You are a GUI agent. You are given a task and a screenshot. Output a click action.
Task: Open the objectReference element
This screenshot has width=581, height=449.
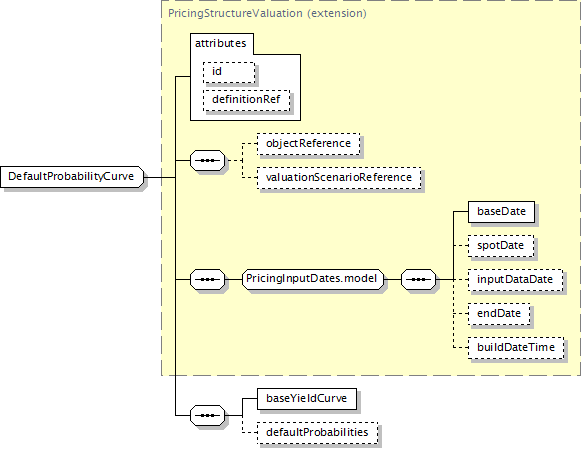[308, 143]
